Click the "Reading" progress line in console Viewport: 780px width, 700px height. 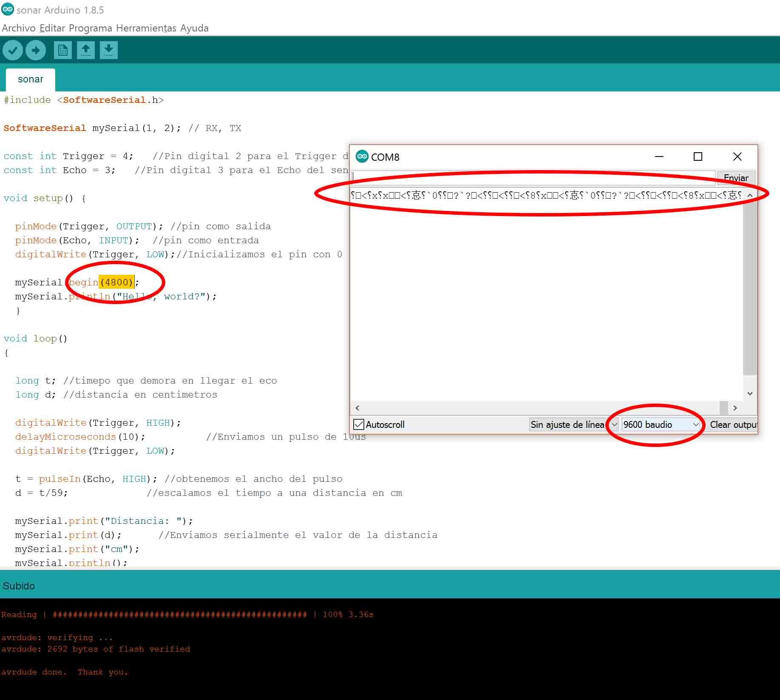187,615
